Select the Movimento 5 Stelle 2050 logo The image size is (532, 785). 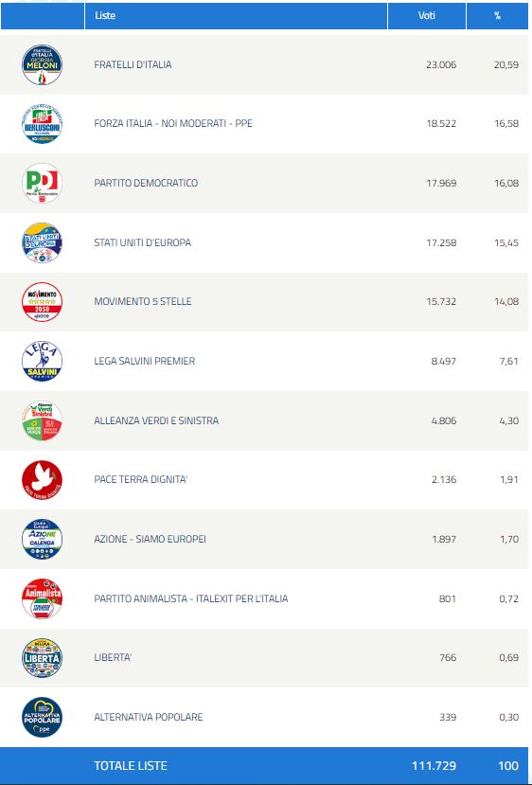tap(42, 302)
